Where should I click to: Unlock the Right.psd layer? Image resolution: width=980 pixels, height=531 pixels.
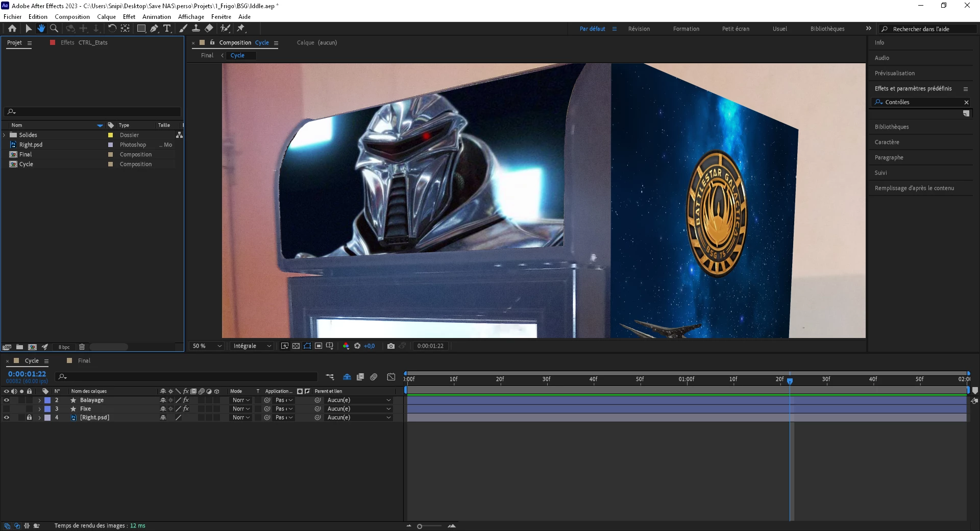[29, 418]
